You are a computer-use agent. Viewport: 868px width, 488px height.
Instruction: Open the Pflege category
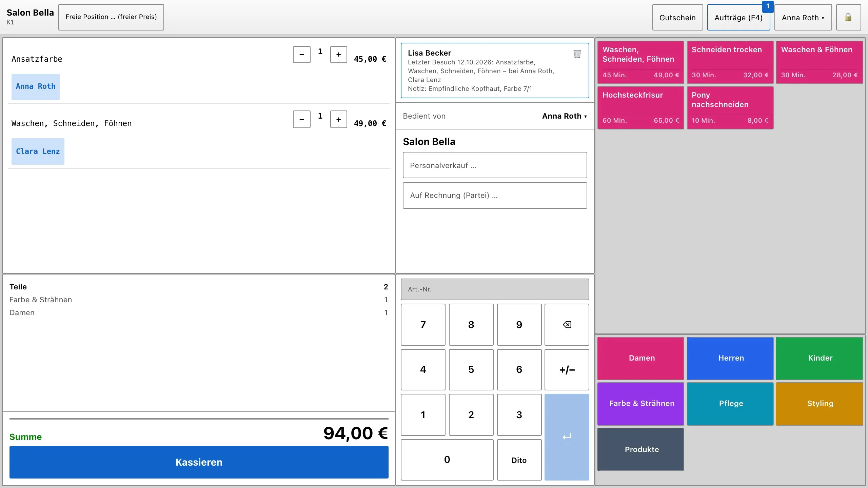(x=730, y=404)
